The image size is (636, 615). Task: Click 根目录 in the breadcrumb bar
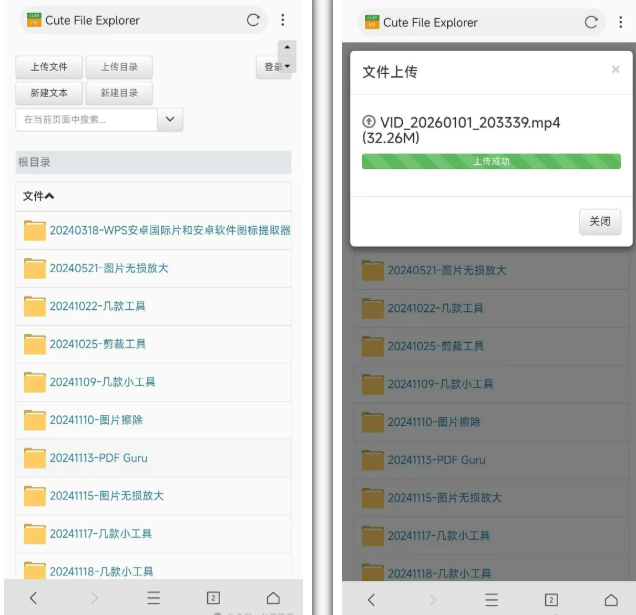coord(34,162)
